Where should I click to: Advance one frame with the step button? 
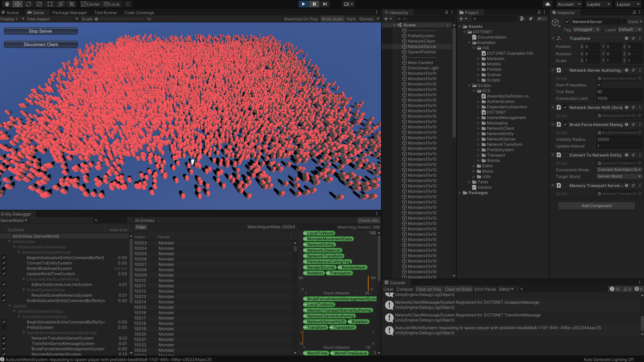click(324, 4)
